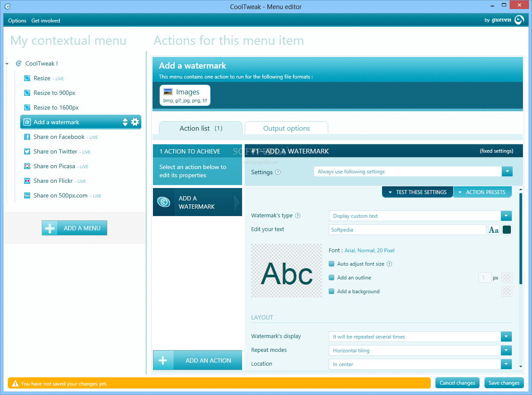532x395 pixels.
Task: Open the Watermark's display dropdown
Action: point(507,337)
